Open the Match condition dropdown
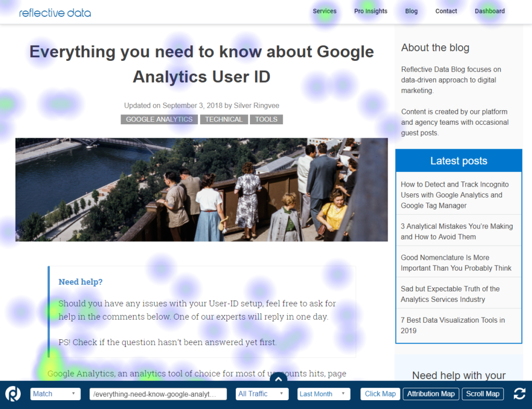Viewport: 532px width, 409px height. click(55, 394)
